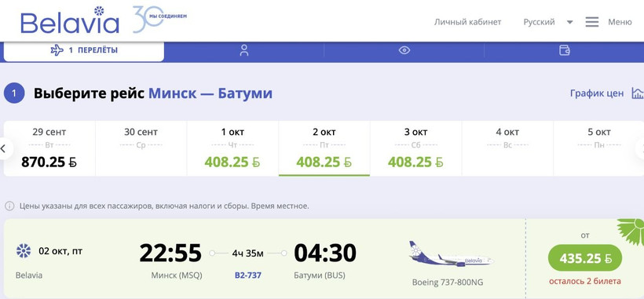Open the review step eye icon
This screenshot has height=299, width=644.
click(x=404, y=50)
